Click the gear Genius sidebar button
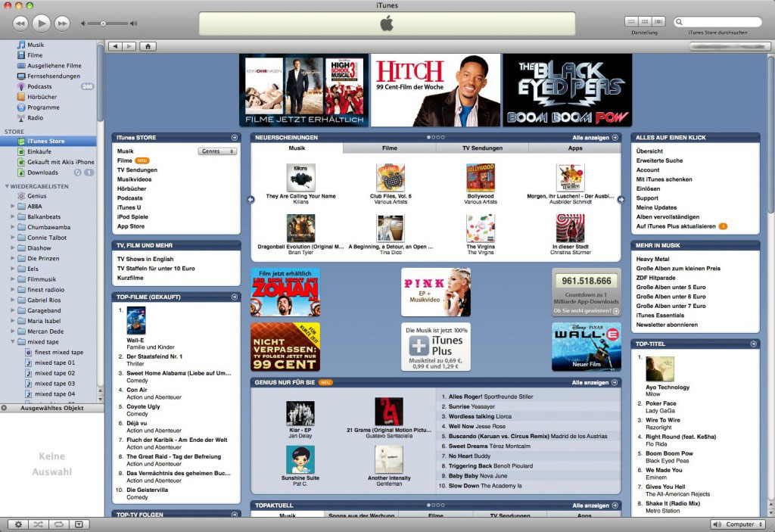The image size is (775, 532). click(18, 524)
